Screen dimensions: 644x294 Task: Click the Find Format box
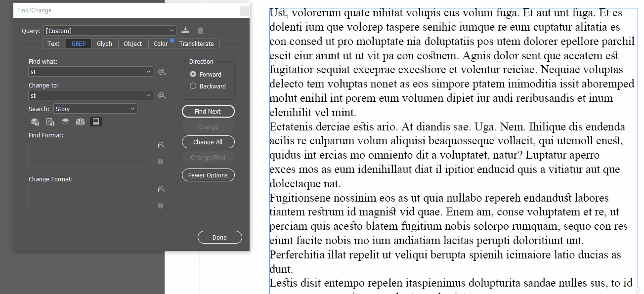91,153
